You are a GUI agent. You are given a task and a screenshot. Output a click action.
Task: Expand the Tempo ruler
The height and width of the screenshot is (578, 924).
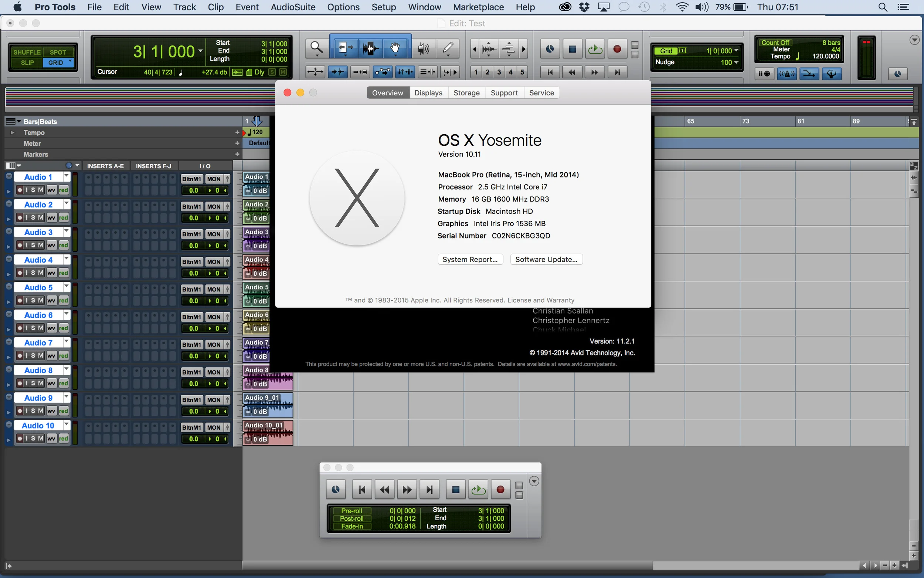(x=12, y=132)
